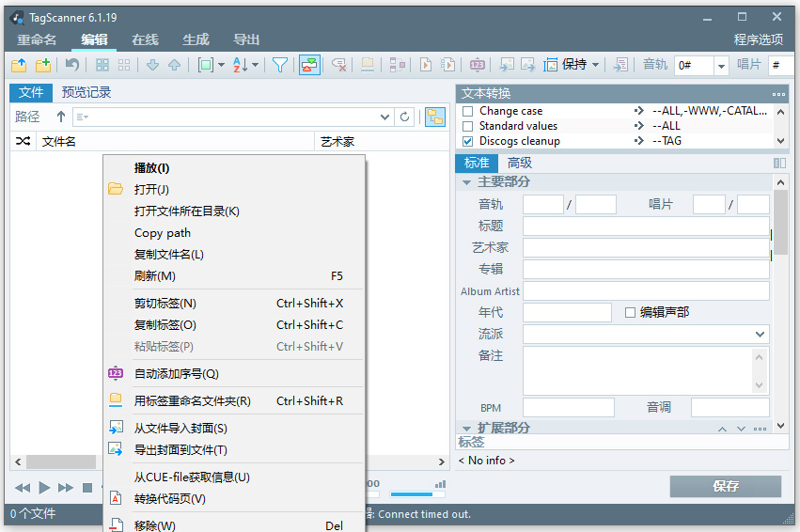Open the 音轨 0# dropdown arrow
The image size is (800, 532).
721,66
